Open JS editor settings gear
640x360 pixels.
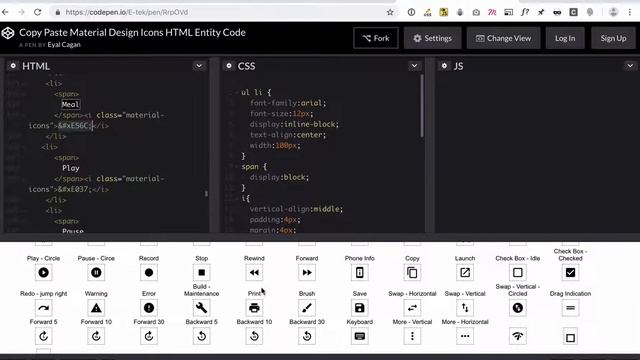click(x=444, y=66)
